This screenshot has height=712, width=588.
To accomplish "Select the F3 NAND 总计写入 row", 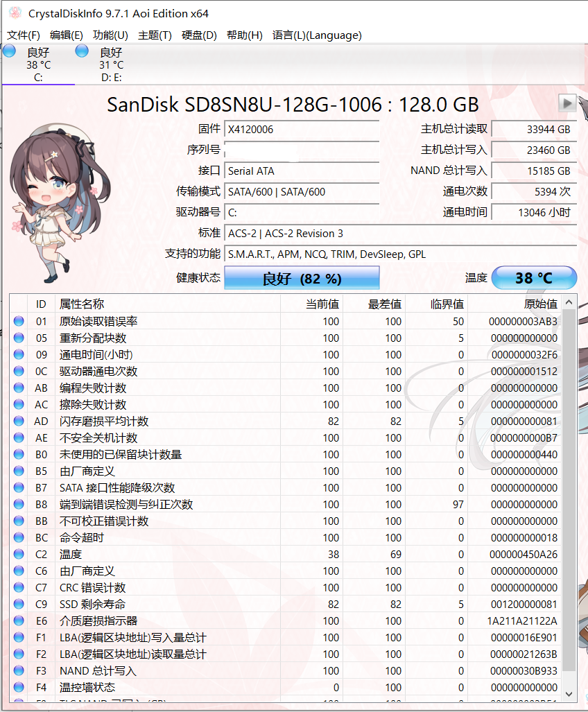I will (x=286, y=670).
